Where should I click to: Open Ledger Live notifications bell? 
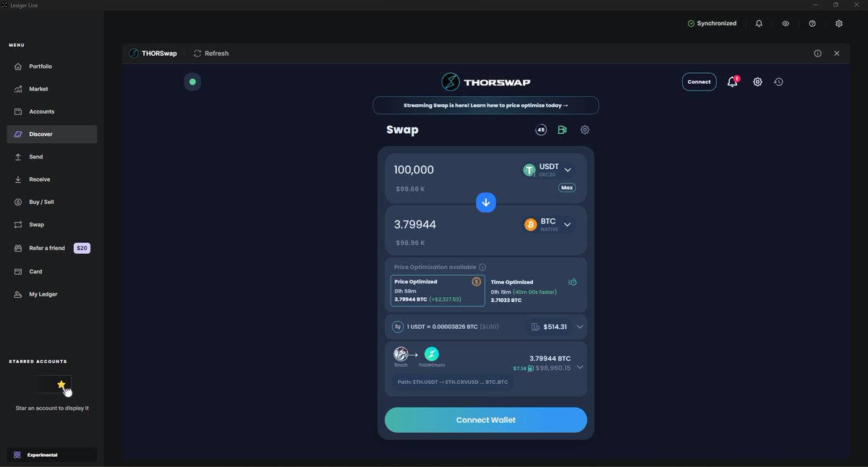tap(759, 23)
